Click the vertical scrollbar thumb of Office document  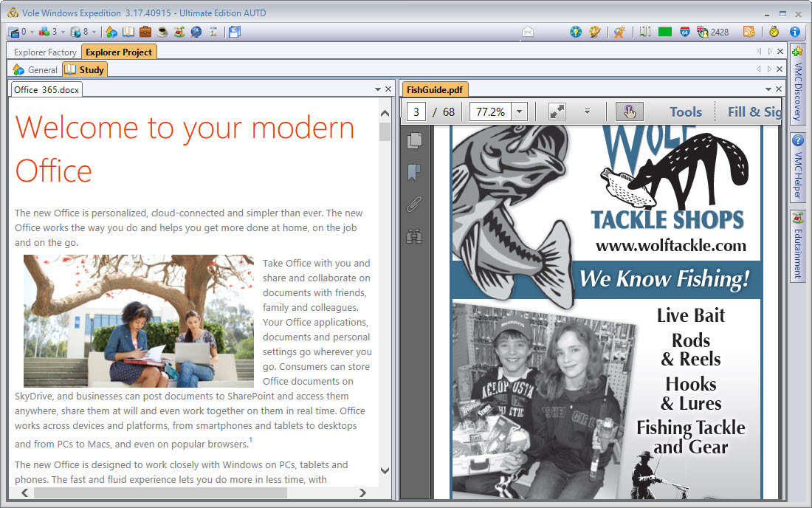click(385, 131)
